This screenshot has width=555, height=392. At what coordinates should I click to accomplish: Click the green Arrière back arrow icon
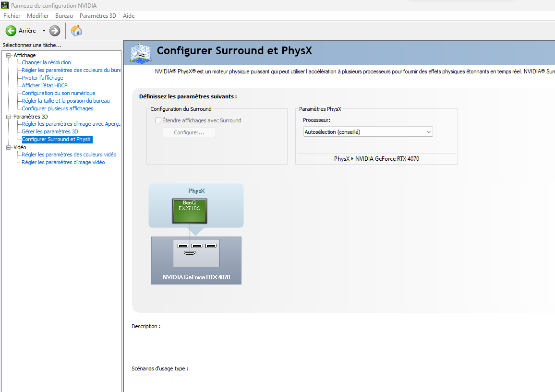11,31
